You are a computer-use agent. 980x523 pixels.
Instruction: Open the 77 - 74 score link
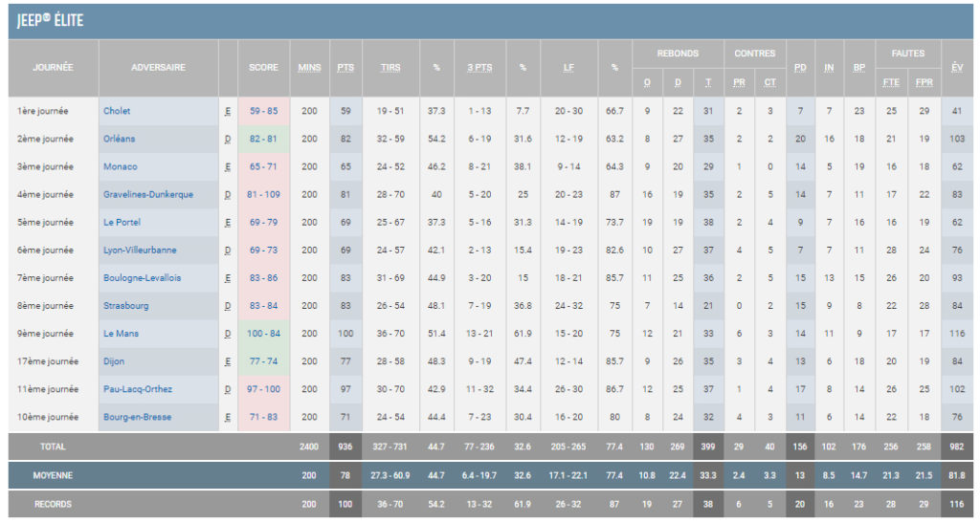click(264, 361)
